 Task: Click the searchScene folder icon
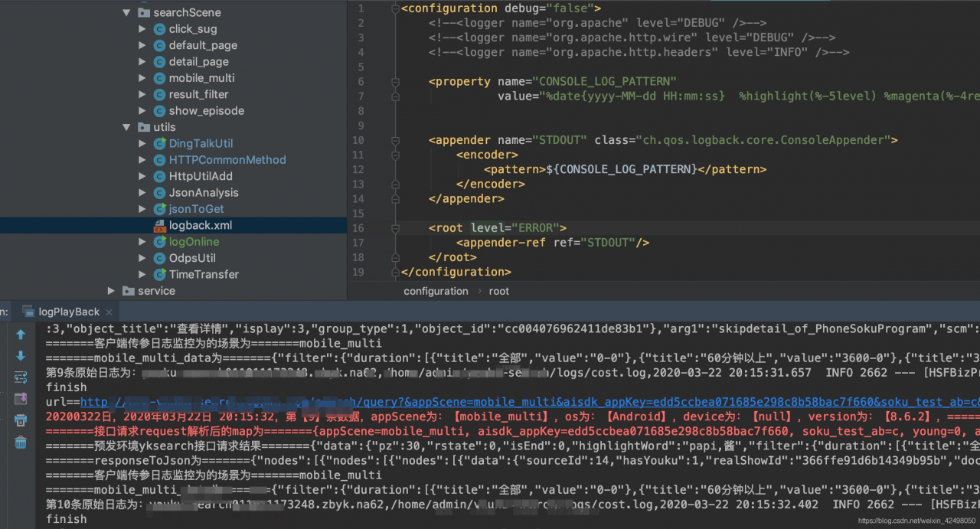144,12
